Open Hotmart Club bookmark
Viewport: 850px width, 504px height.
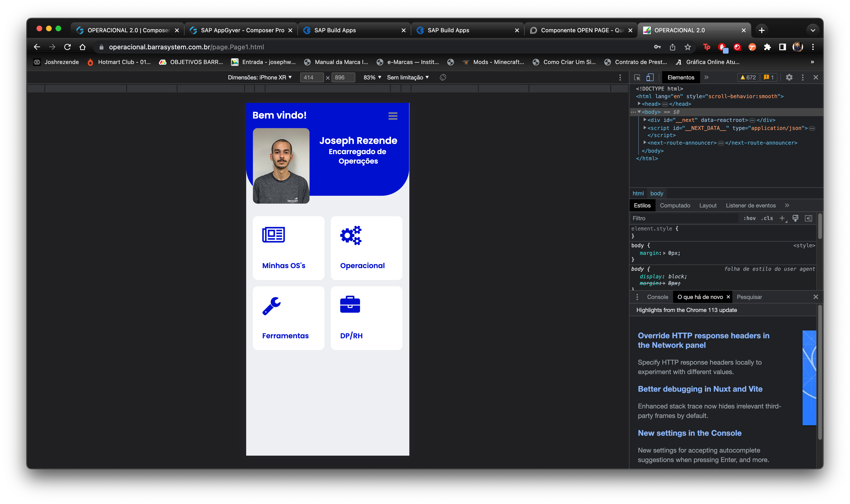click(119, 62)
